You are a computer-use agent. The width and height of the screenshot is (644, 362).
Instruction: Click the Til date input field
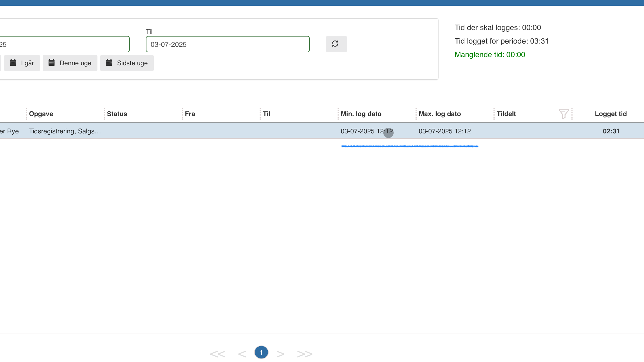(227, 44)
